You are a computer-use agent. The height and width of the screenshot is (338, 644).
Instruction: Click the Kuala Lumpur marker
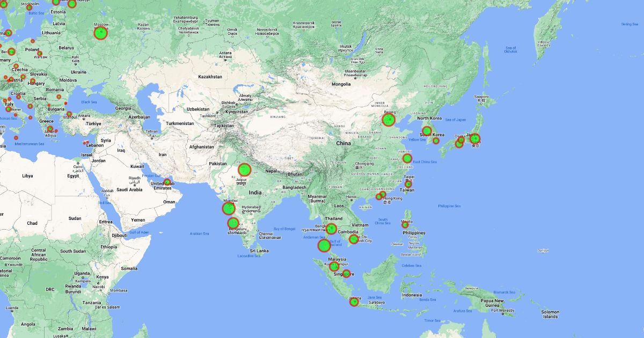pos(334,266)
